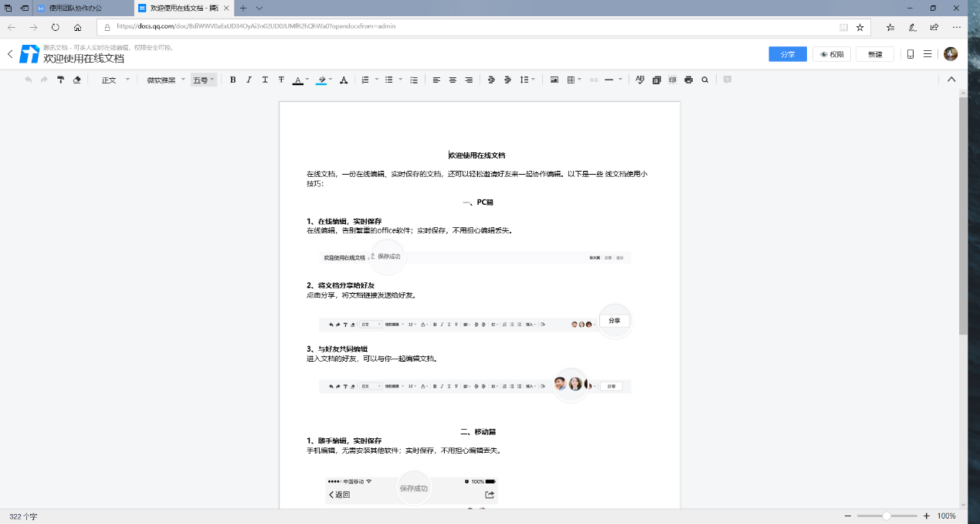Viewport: 980px width, 524px height.
Task: Open a new browser tab with plus button
Action: coord(243,8)
